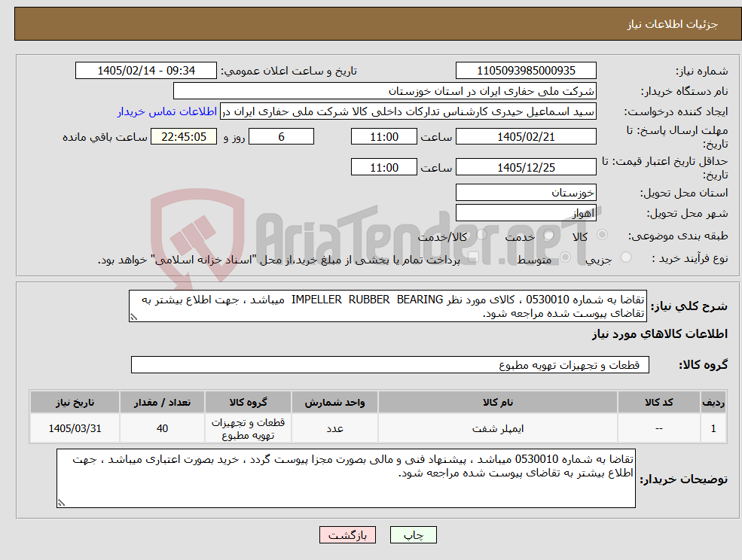Click the delivery province field خوزستان

(x=526, y=193)
